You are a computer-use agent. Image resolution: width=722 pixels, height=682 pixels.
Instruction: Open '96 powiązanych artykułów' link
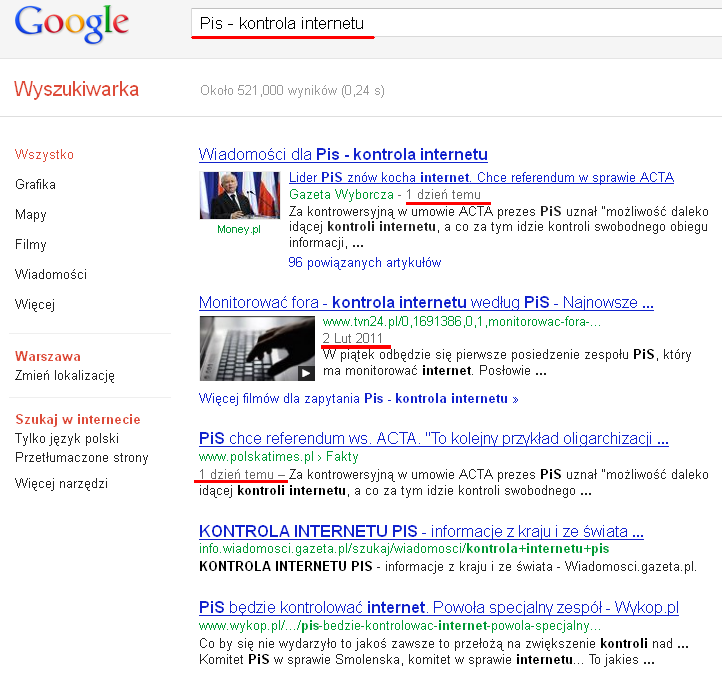point(365,262)
